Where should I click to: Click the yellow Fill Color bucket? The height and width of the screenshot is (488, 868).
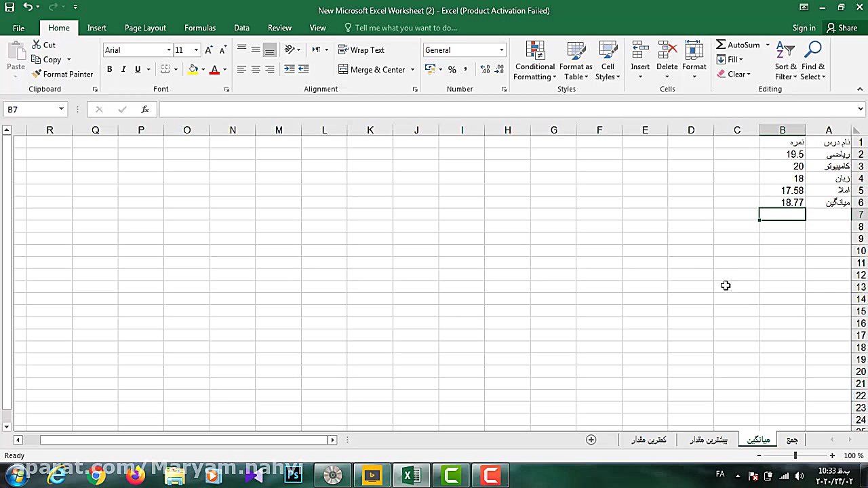tap(193, 69)
